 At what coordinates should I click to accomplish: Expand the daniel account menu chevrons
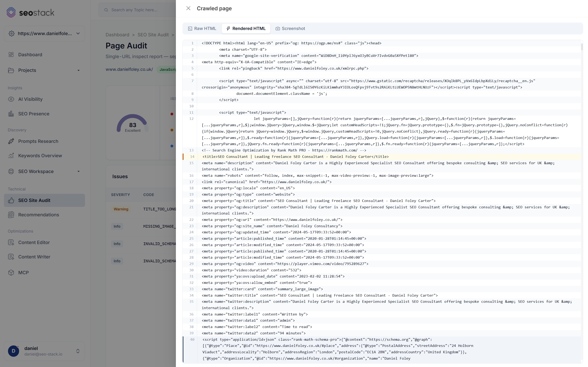78,351
